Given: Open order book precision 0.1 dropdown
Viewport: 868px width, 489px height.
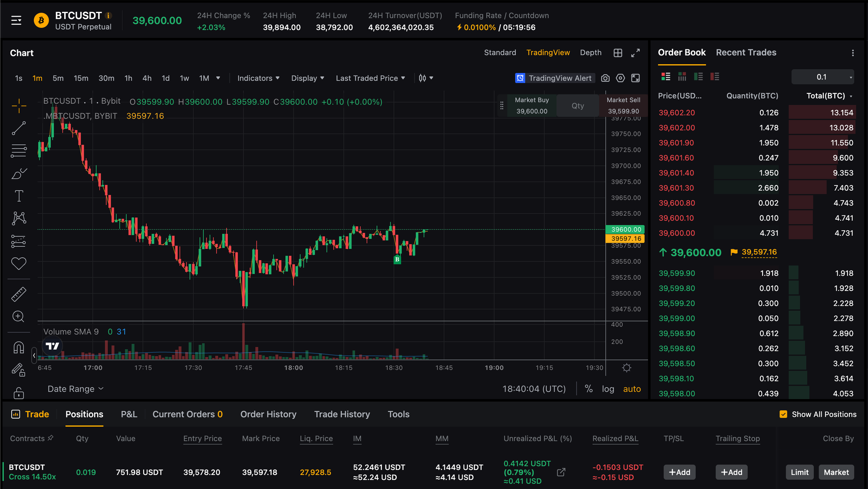Looking at the screenshot, I should click(x=823, y=77).
